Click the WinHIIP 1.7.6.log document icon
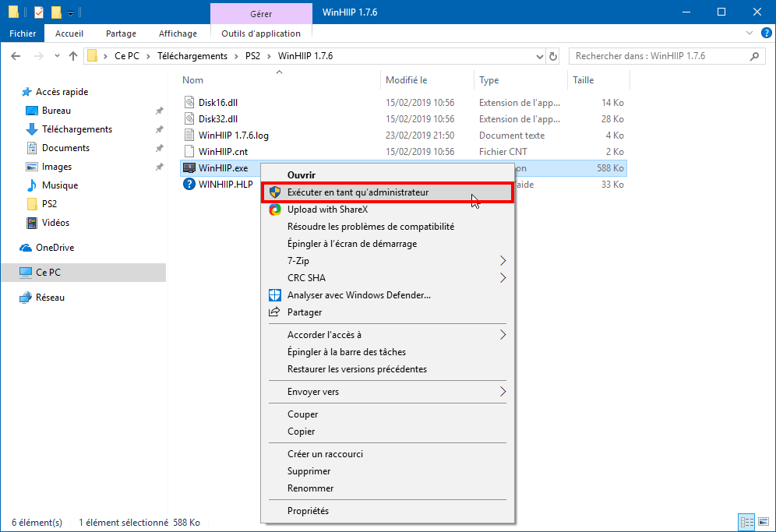 pyautogui.click(x=189, y=135)
